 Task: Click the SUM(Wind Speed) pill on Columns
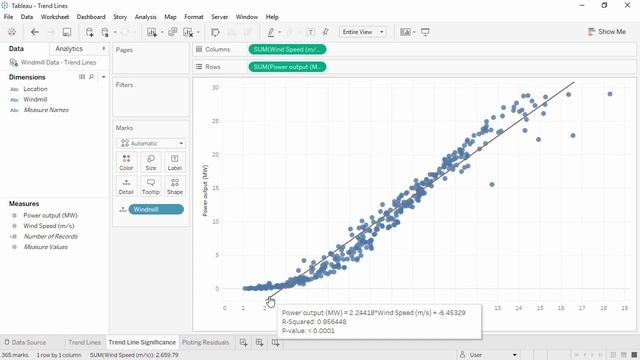[287, 49]
